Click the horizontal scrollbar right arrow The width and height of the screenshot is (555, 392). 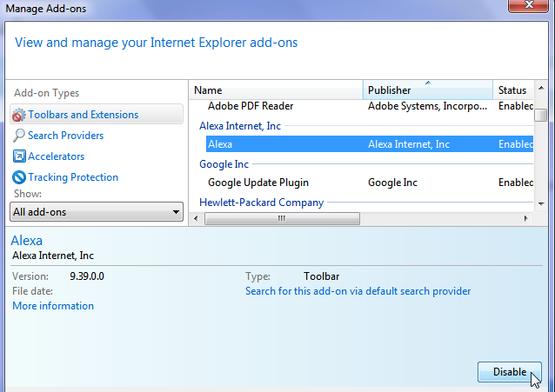pyautogui.click(x=526, y=218)
